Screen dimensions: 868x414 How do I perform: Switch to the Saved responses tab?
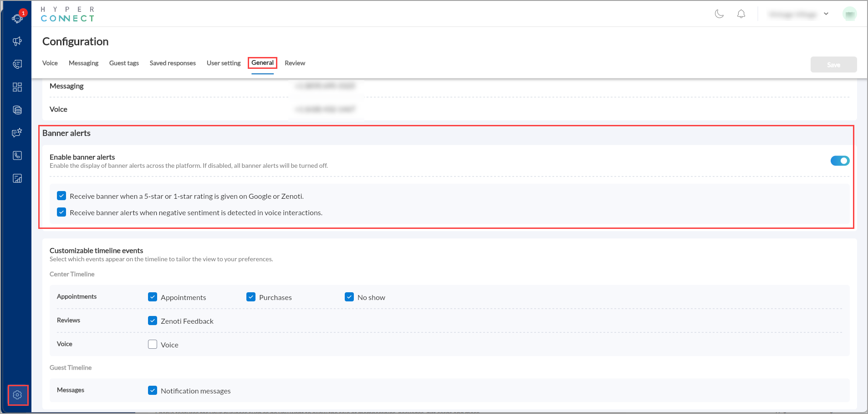[x=173, y=63]
